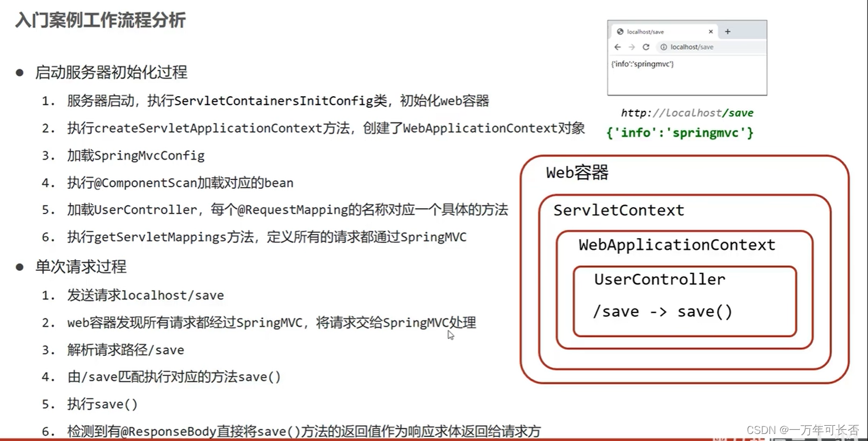This screenshot has height=441, width=868.
Task: Click the @ResponseBody line at the bottom
Action: 304,432
